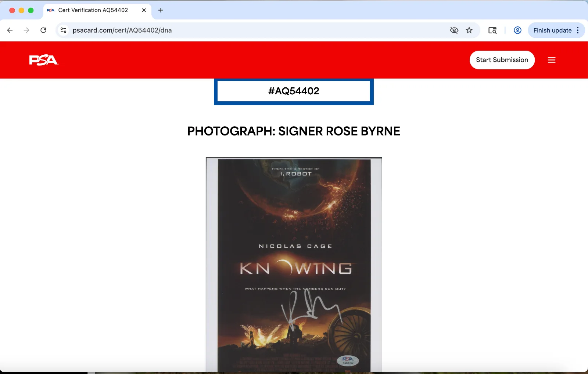588x374 pixels.
Task: Click the red close window button
Action: tap(12, 10)
